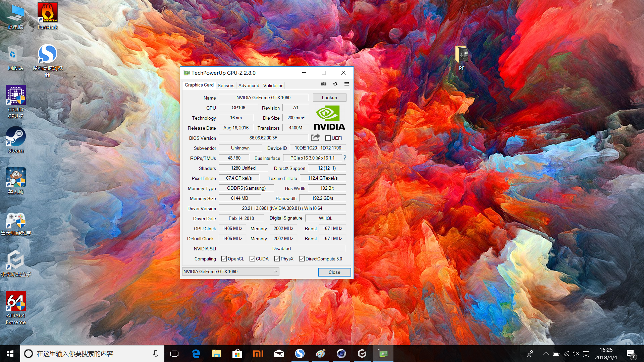Open the Windows Start menu
The image size is (644, 362).
(10, 354)
